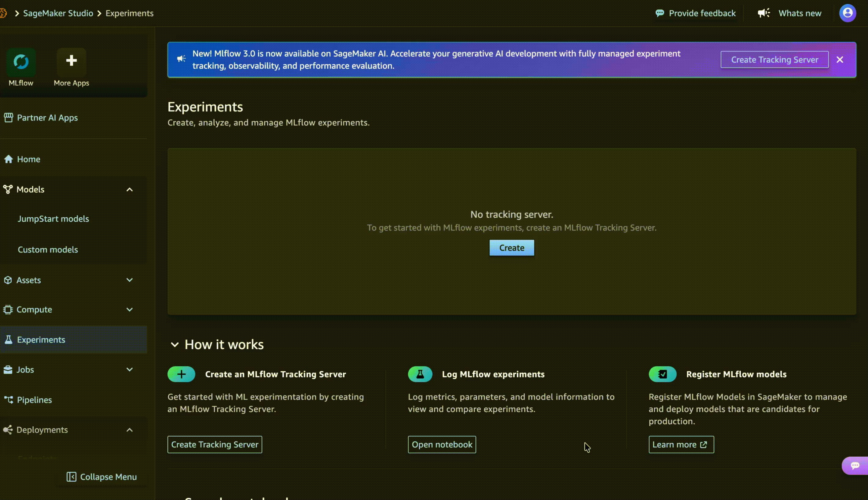
Task: Click the 'No tracking server.' message
Action: click(x=512, y=214)
